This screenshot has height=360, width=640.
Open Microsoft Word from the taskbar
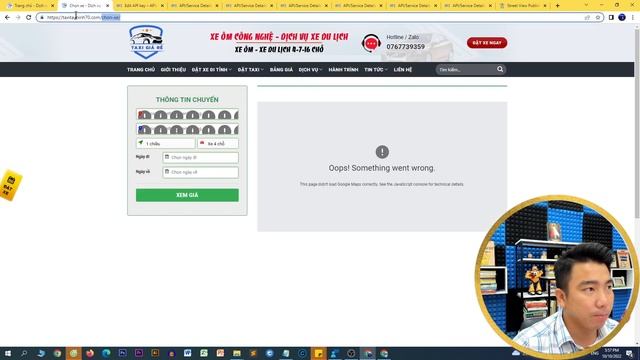click(187, 353)
